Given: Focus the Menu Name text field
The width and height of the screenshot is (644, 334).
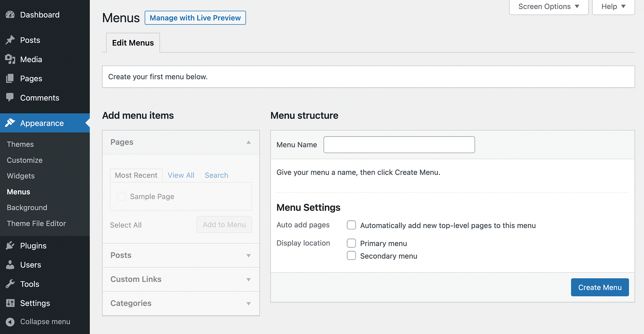Looking at the screenshot, I should click(399, 145).
